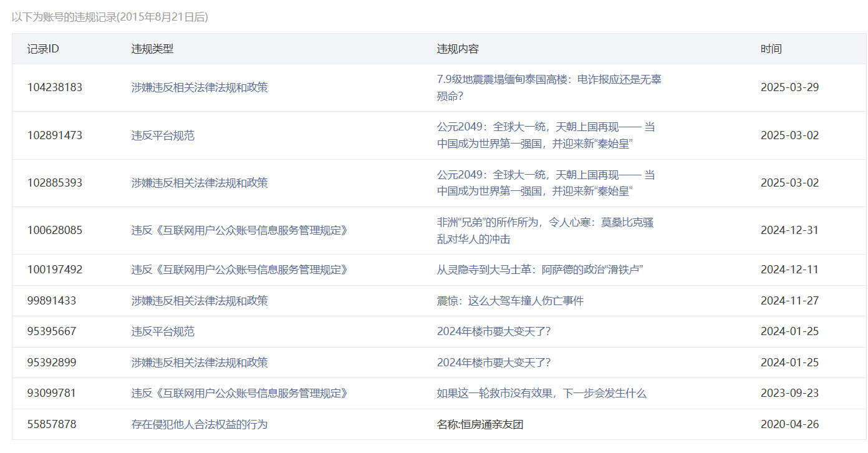Select record ID 100628085
This screenshot has width=868, height=453.
click(x=55, y=230)
